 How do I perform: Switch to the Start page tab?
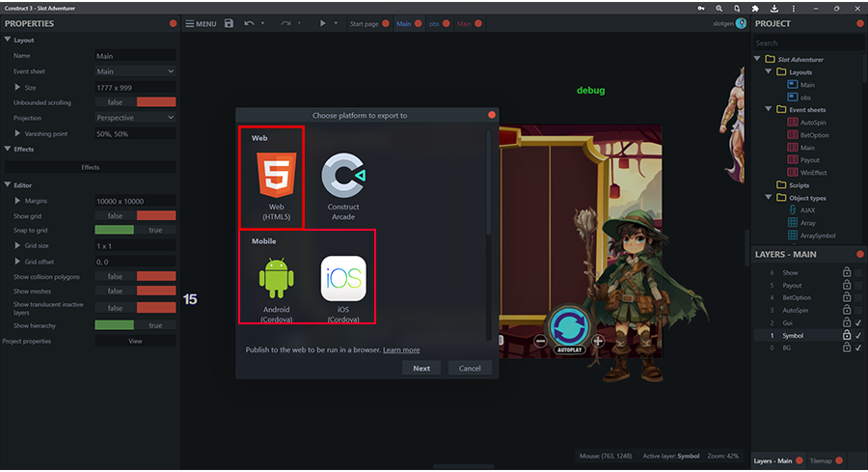point(365,24)
